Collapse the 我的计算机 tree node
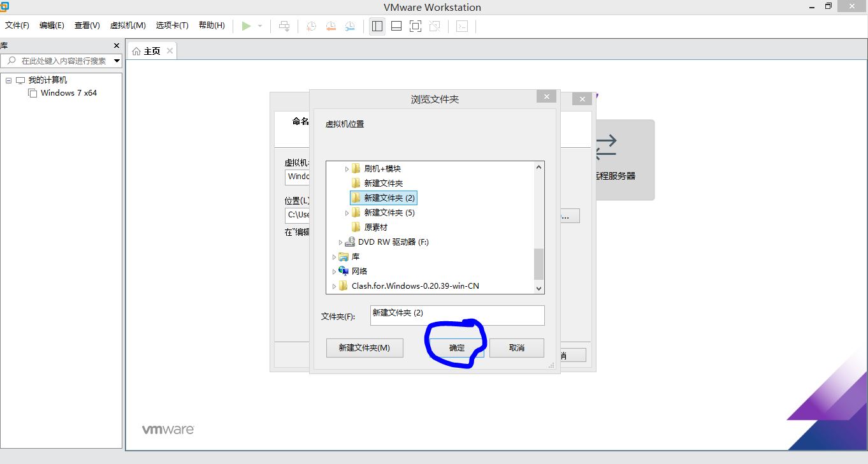 (9, 80)
